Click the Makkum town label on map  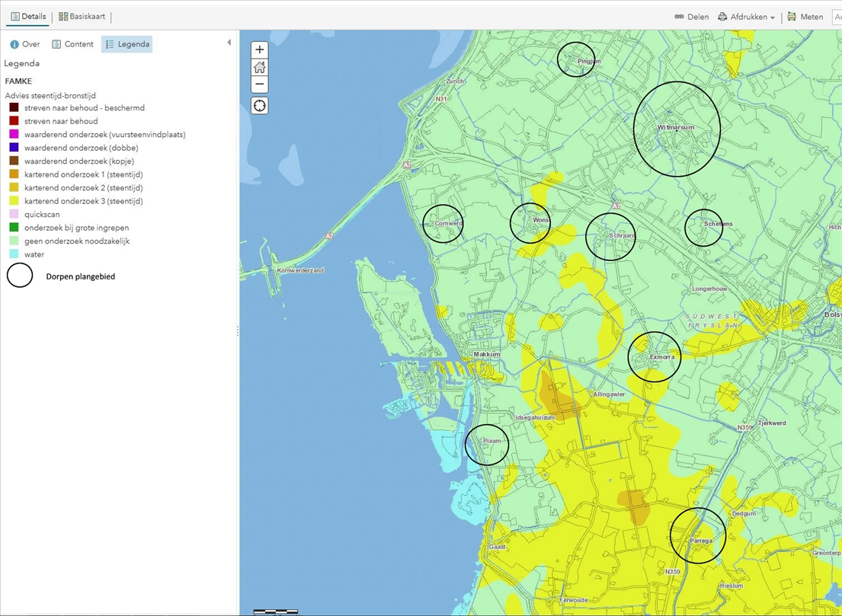pyautogui.click(x=487, y=355)
